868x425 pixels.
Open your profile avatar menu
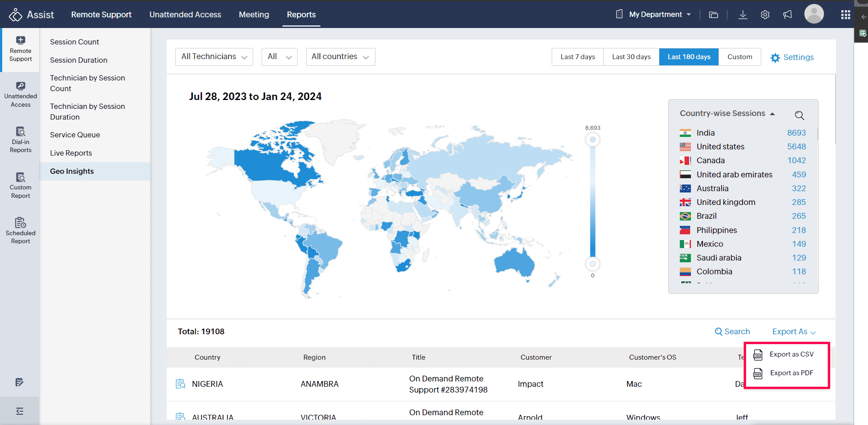(814, 14)
